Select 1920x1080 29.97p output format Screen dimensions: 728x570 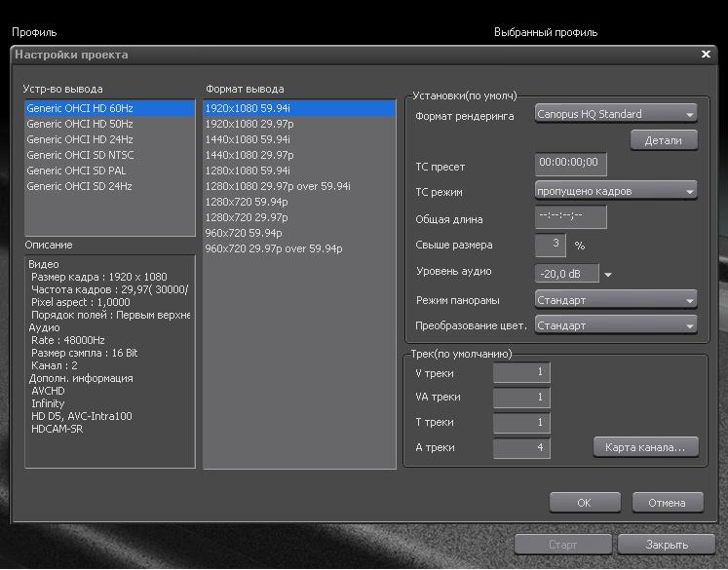249,125
